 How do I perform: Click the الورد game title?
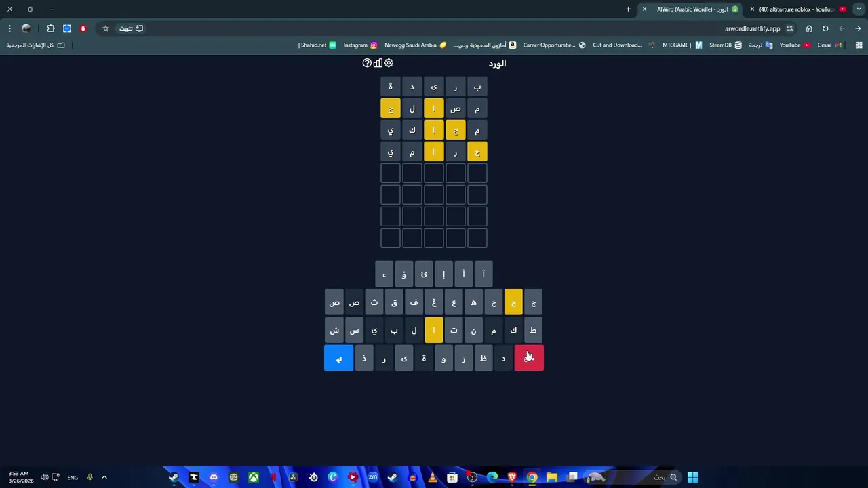click(x=497, y=63)
